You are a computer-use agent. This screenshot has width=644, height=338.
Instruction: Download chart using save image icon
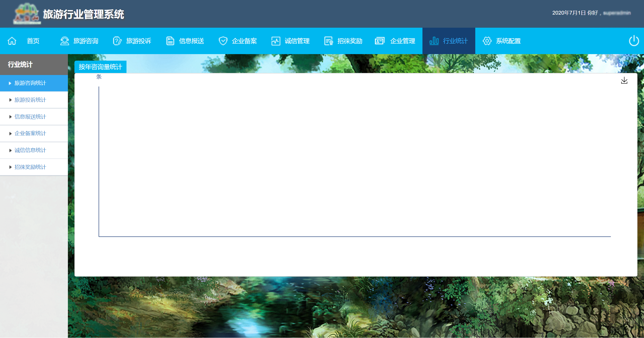[x=624, y=81]
